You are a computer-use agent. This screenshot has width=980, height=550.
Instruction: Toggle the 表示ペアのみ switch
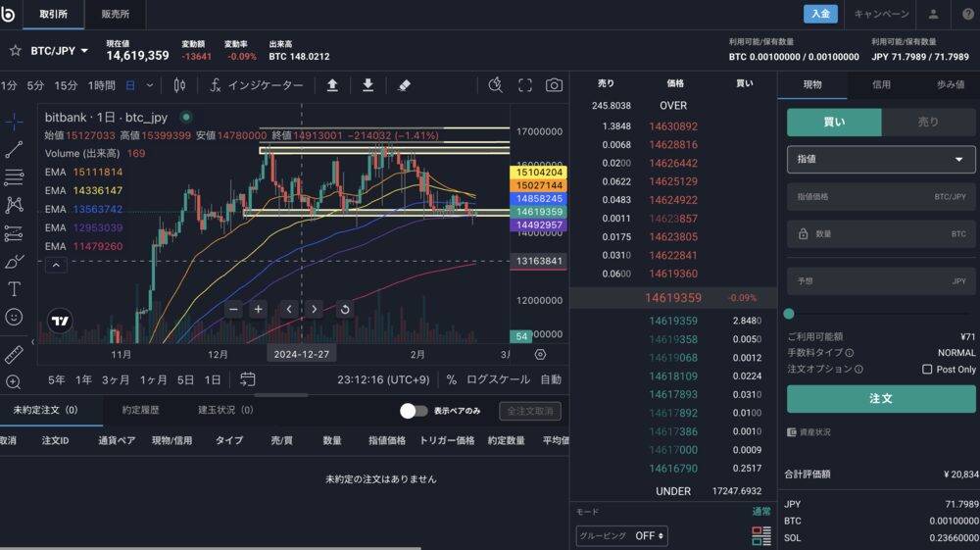pyautogui.click(x=414, y=411)
